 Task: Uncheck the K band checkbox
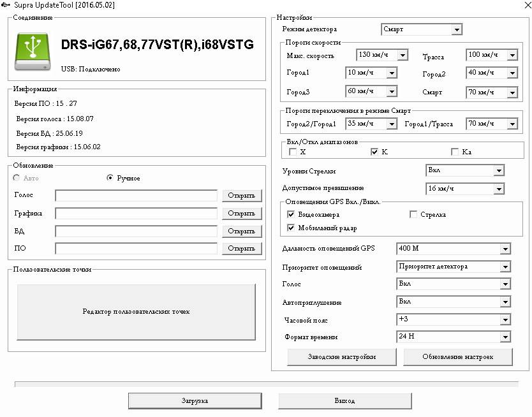click(374, 152)
